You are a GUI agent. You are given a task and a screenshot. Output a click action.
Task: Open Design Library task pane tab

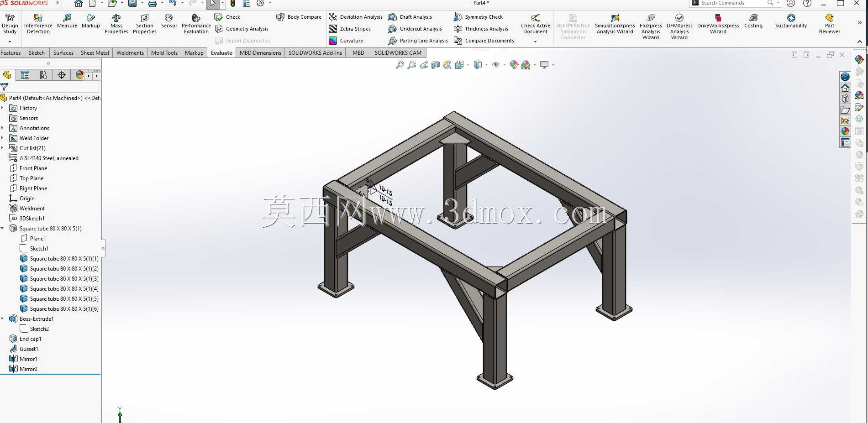[845, 99]
